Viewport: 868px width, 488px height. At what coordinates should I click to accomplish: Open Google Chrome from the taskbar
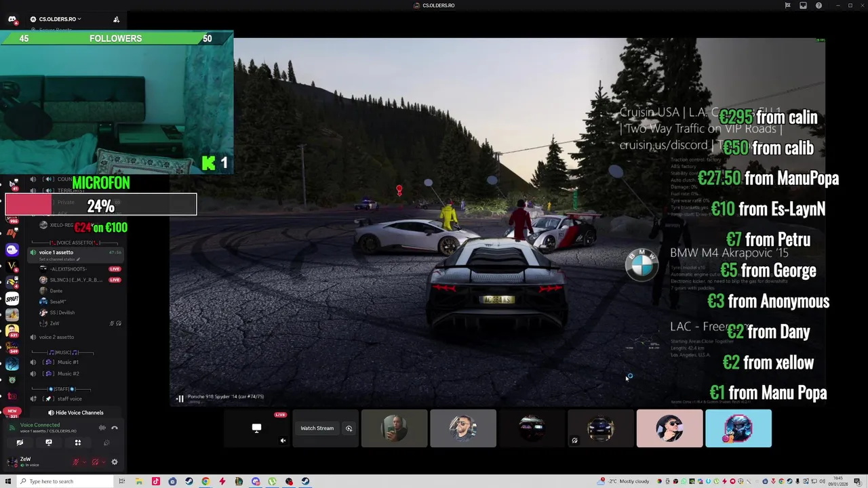205,481
